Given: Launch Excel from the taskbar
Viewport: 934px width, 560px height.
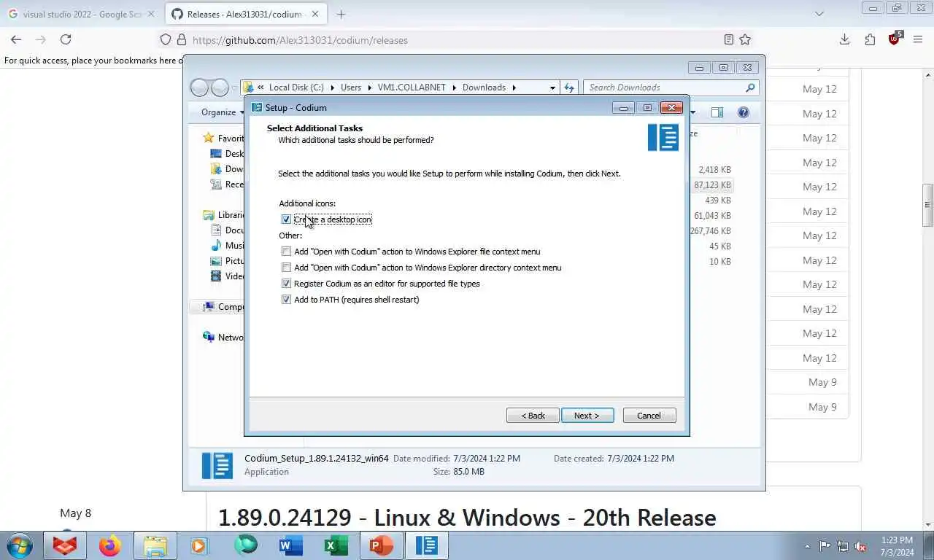Looking at the screenshot, I should pos(336,545).
